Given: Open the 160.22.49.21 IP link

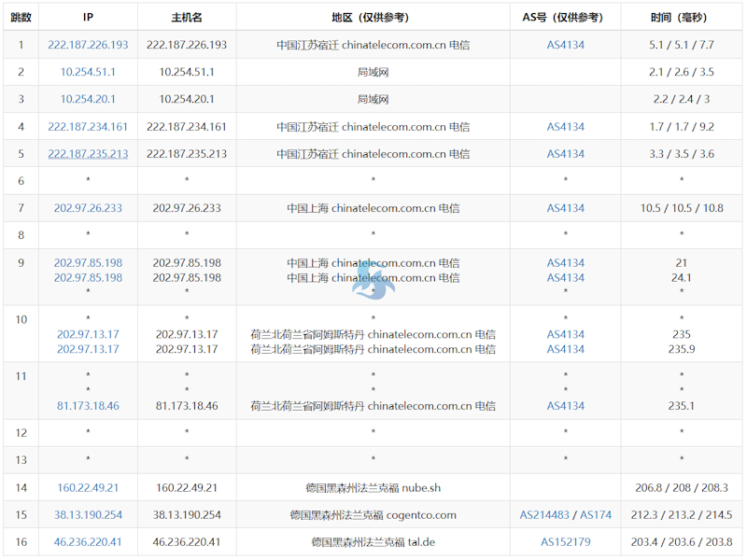Looking at the screenshot, I should (88, 487).
